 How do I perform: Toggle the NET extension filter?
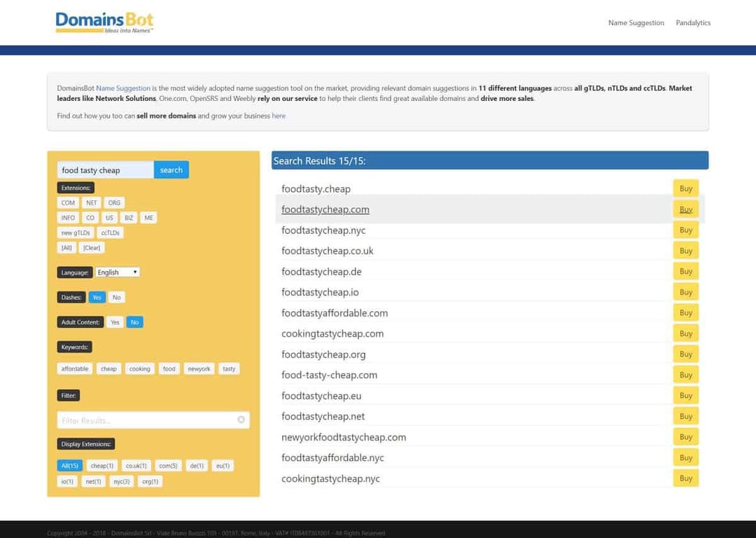pyautogui.click(x=91, y=202)
